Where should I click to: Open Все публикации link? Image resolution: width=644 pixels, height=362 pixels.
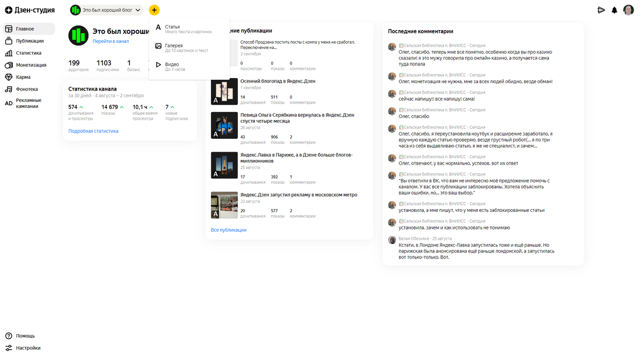[229, 230]
